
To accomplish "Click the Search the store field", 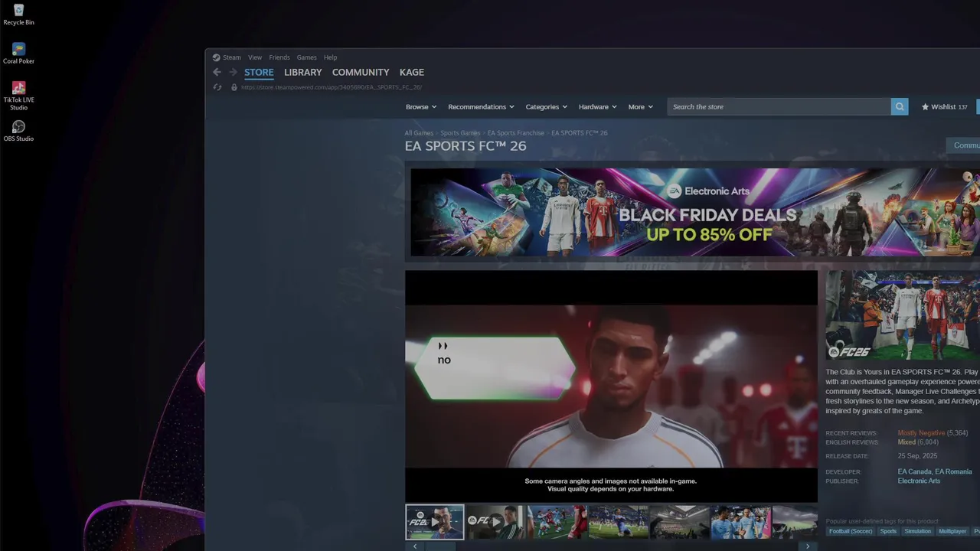I will tap(779, 107).
